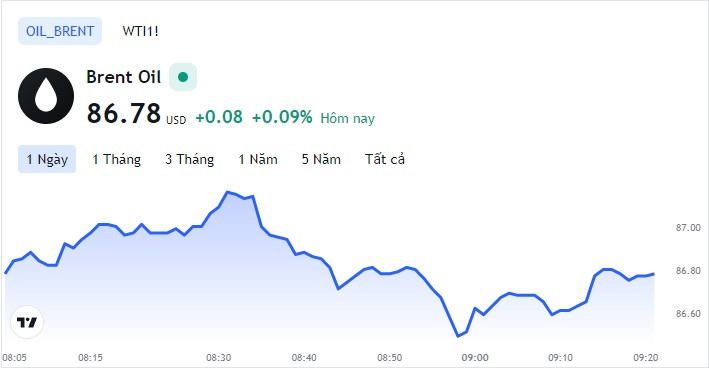Click the +0.08 price change value
709x369 pixels.
[x=219, y=117]
